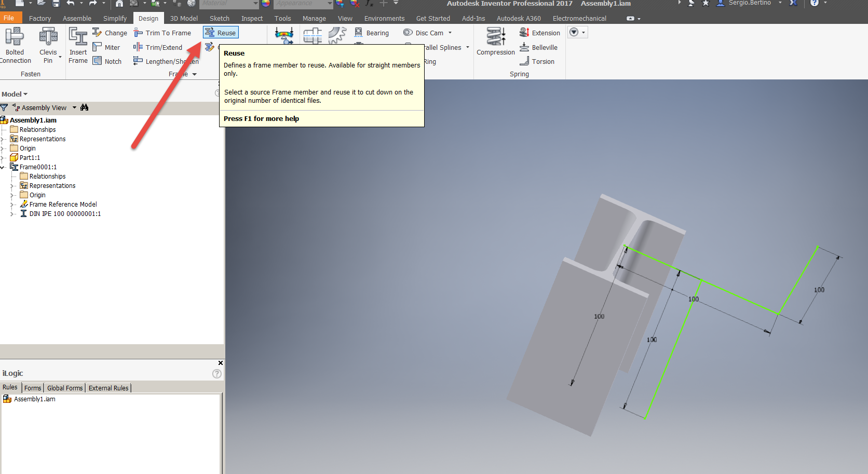Toggle the browser filter funnel

point(4,107)
